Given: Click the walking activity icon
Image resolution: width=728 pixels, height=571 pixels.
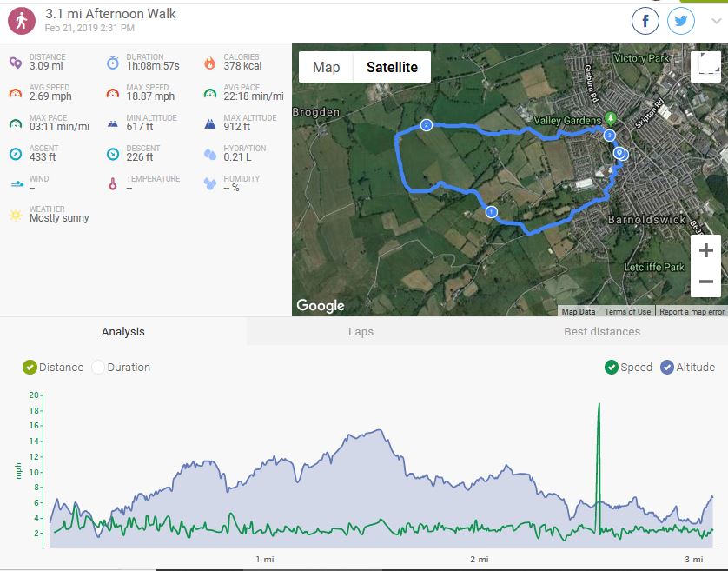Looking at the screenshot, I should pyautogui.click(x=22, y=21).
